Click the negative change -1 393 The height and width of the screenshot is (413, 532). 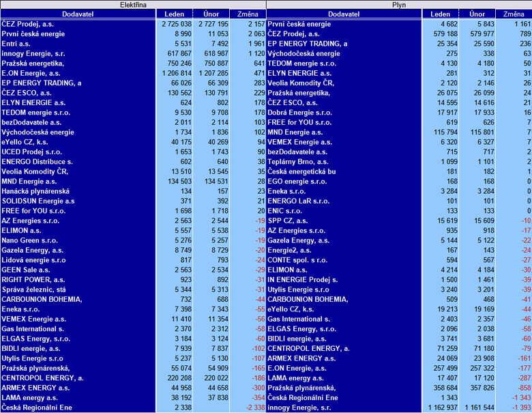pyautogui.click(x=522, y=408)
